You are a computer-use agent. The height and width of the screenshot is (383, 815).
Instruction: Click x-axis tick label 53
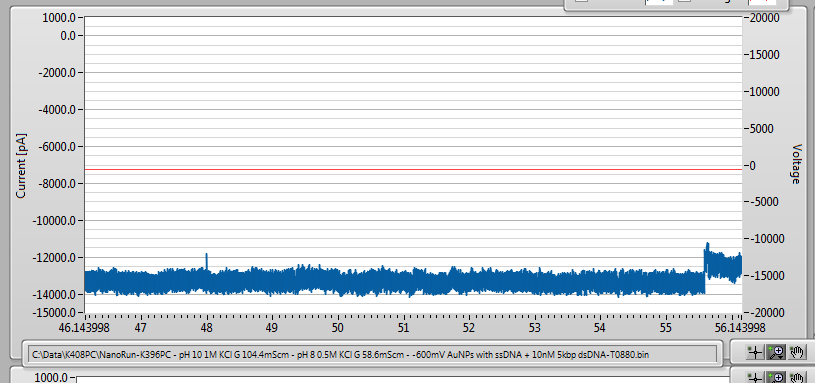pyautogui.click(x=535, y=328)
